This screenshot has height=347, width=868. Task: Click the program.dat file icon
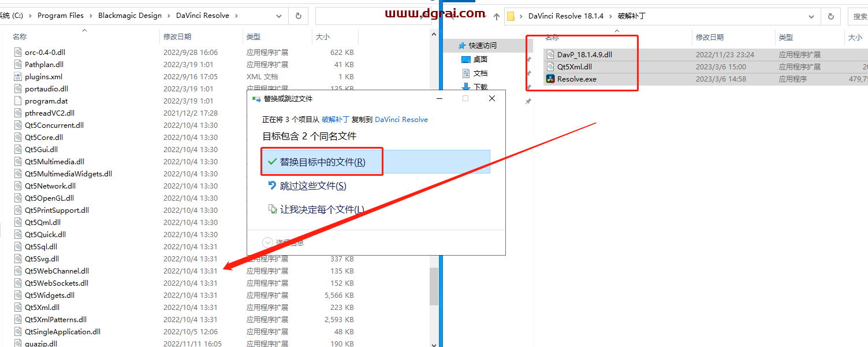tap(18, 101)
